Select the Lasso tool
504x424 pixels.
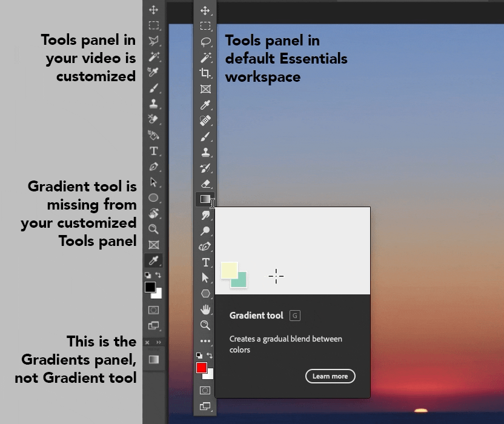[x=205, y=42]
